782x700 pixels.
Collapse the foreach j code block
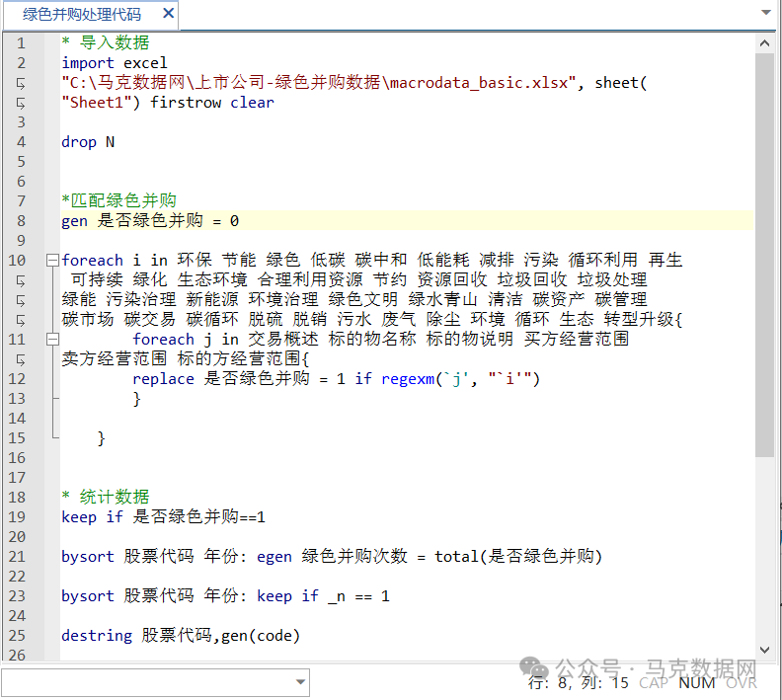tap(52, 339)
